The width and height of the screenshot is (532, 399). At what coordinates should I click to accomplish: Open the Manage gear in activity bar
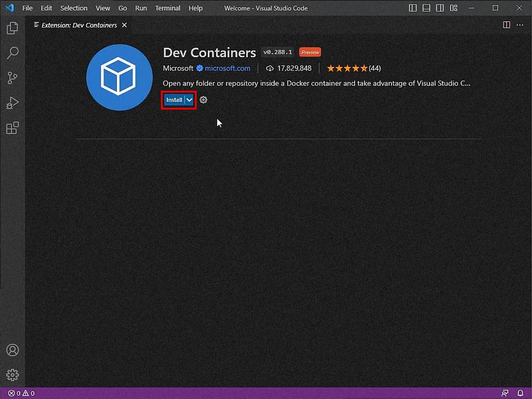(x=13, y=375)
